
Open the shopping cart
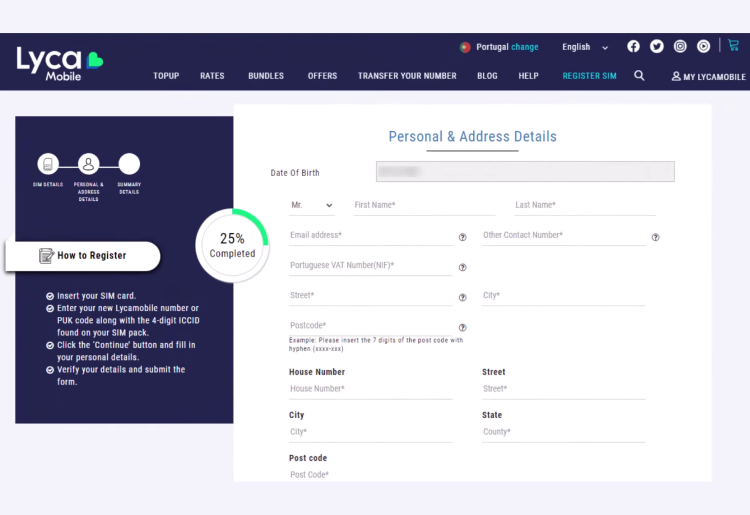point(733,45)
